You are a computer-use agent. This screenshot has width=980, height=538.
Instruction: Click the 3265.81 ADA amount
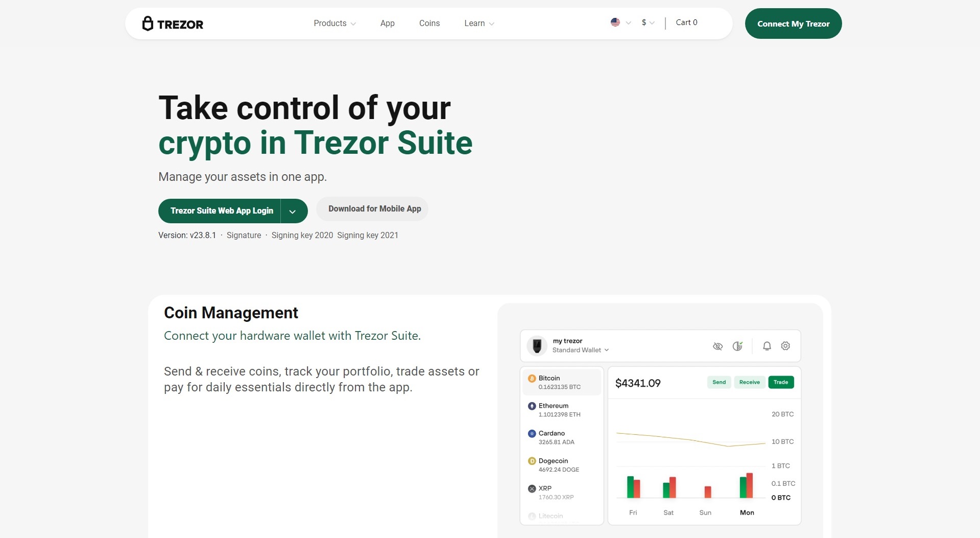click(x=556, y=442)
